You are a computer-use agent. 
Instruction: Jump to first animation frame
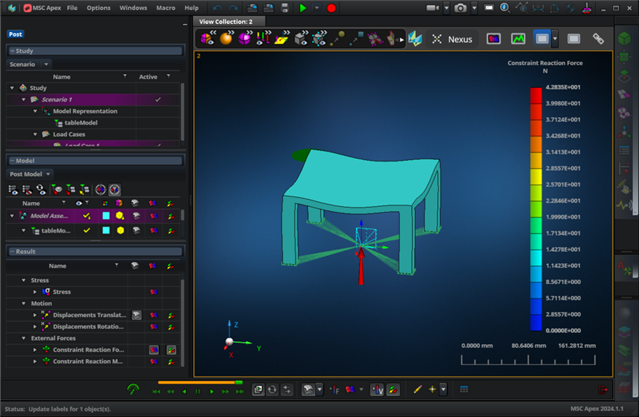click(156, 391)
